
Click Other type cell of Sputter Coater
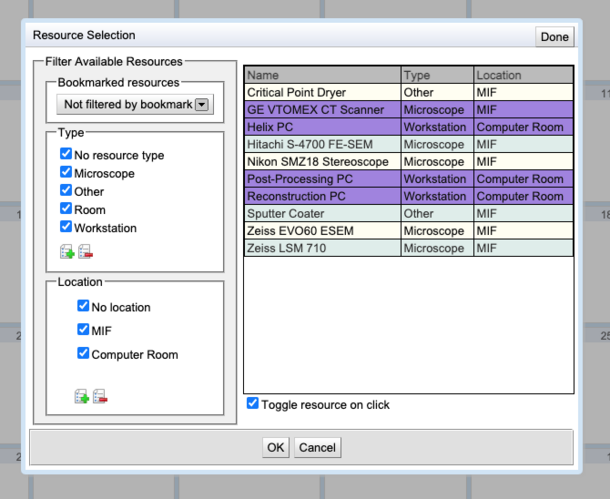click(437, 214)
